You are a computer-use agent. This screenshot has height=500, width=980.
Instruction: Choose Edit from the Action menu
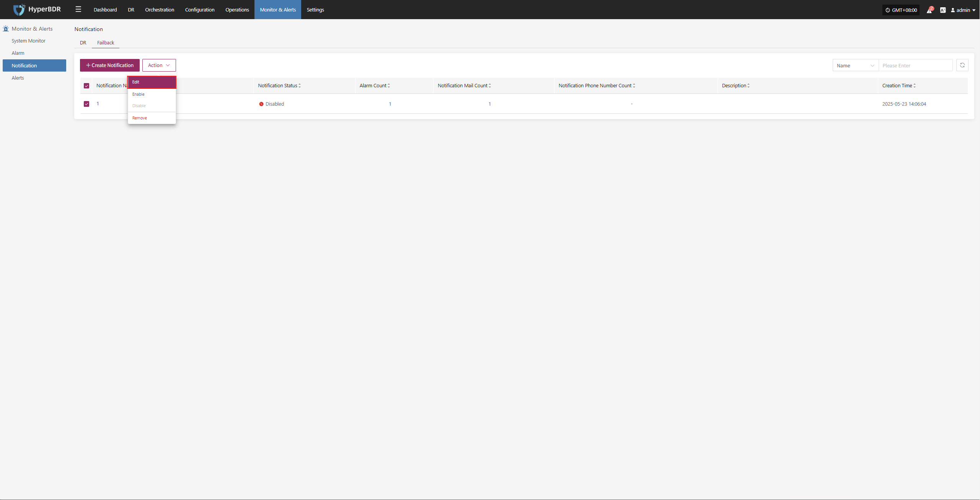point(152,82)
